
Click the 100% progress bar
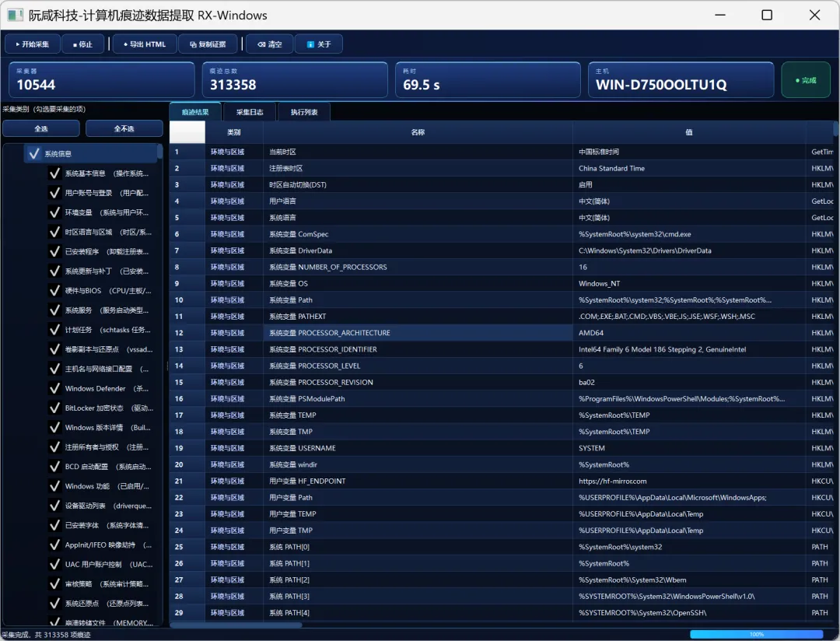coord(757,635)
